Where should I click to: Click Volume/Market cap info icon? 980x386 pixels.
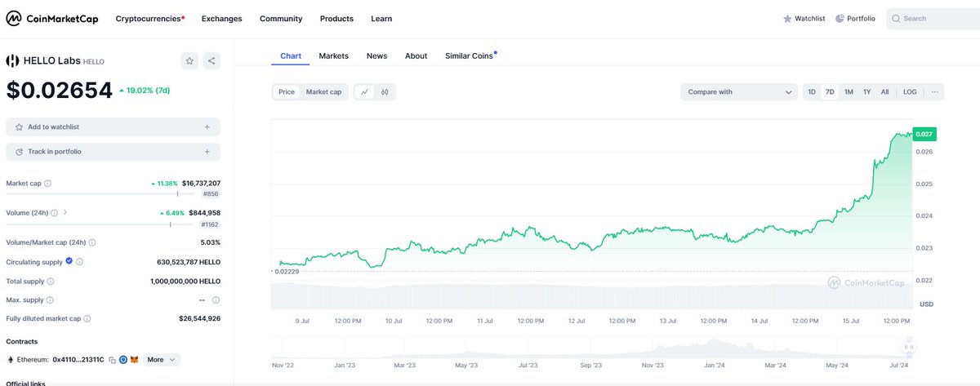pos(92,242)
